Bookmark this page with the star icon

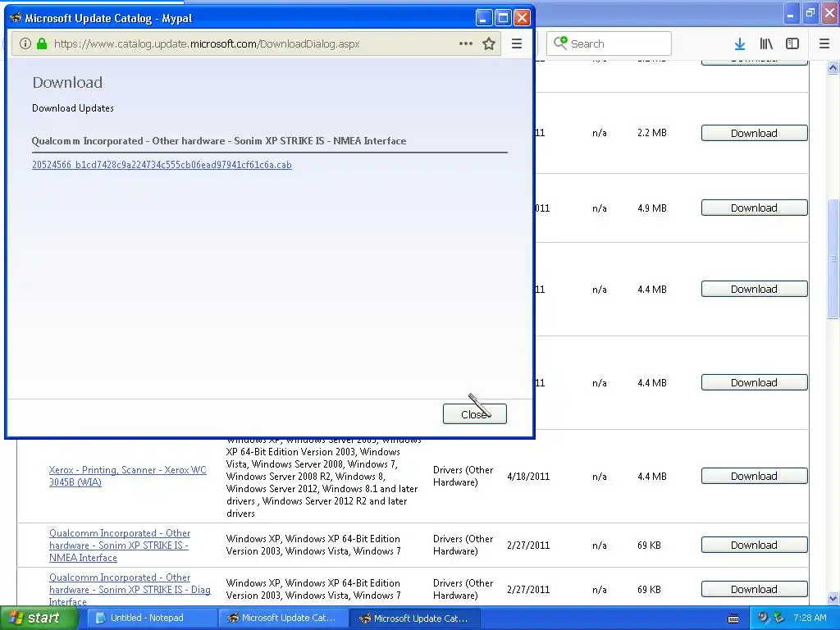point(489,44)
